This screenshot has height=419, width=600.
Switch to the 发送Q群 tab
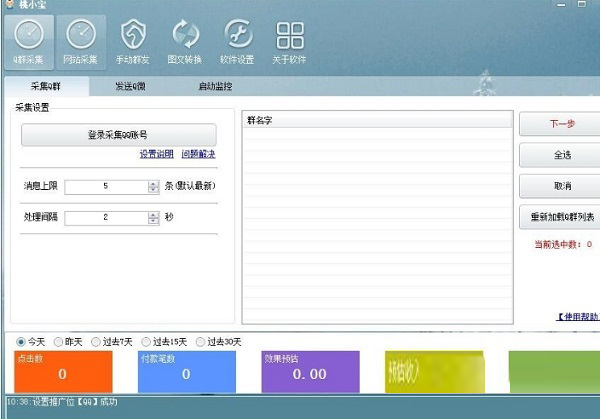(132, 87)
